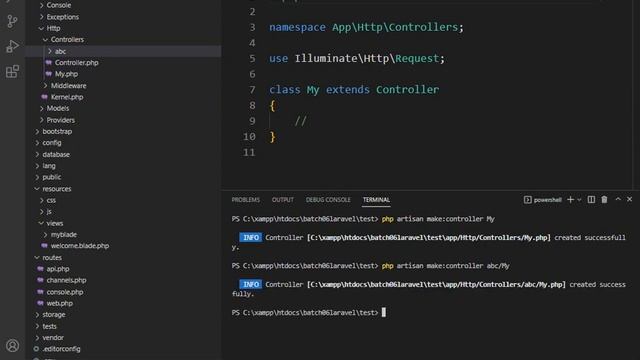Collapse the Controllers folder
Screen dimensions: 640x360
point(45,40)
